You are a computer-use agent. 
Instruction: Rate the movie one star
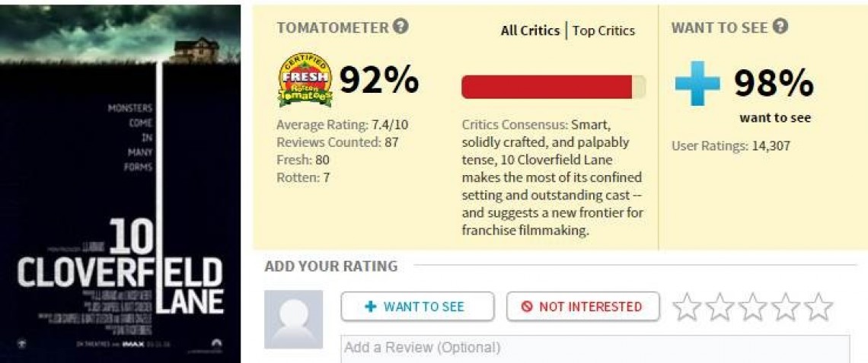pyautogui.click(x=687, y=307)
